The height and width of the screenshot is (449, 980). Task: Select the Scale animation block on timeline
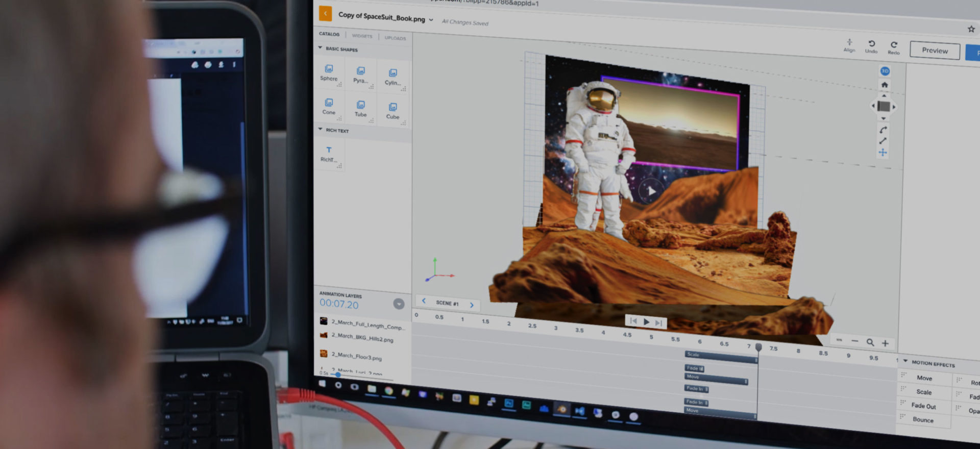pyautogui.click(x=721, y=357)
